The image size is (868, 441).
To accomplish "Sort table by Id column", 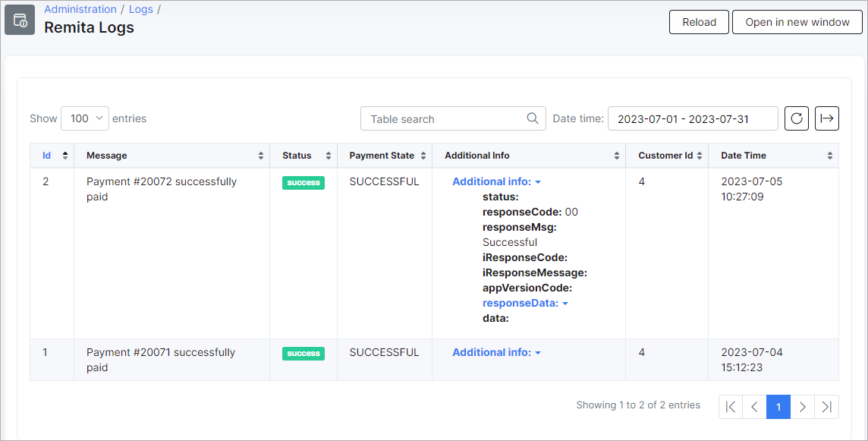I will coord(52,156).
